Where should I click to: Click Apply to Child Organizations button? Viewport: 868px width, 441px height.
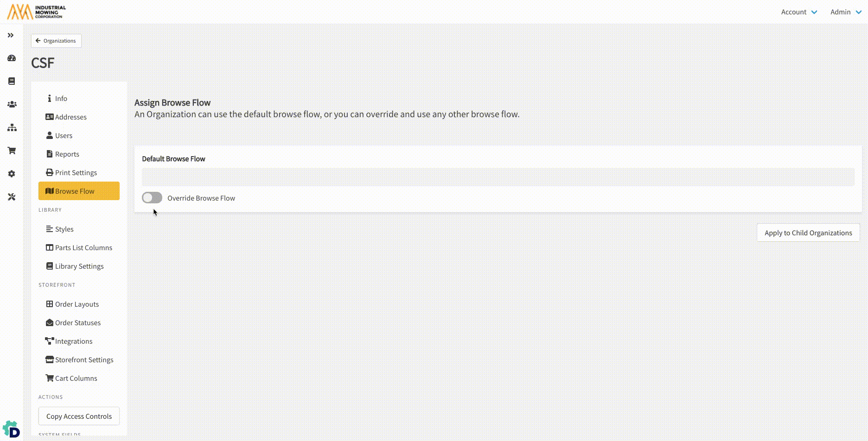coord(808,233)
